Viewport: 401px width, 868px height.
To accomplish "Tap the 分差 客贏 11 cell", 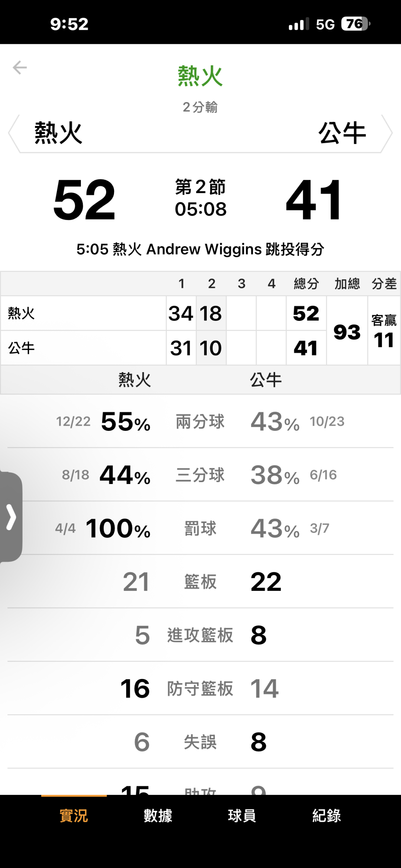I will [x=384, y=332].
